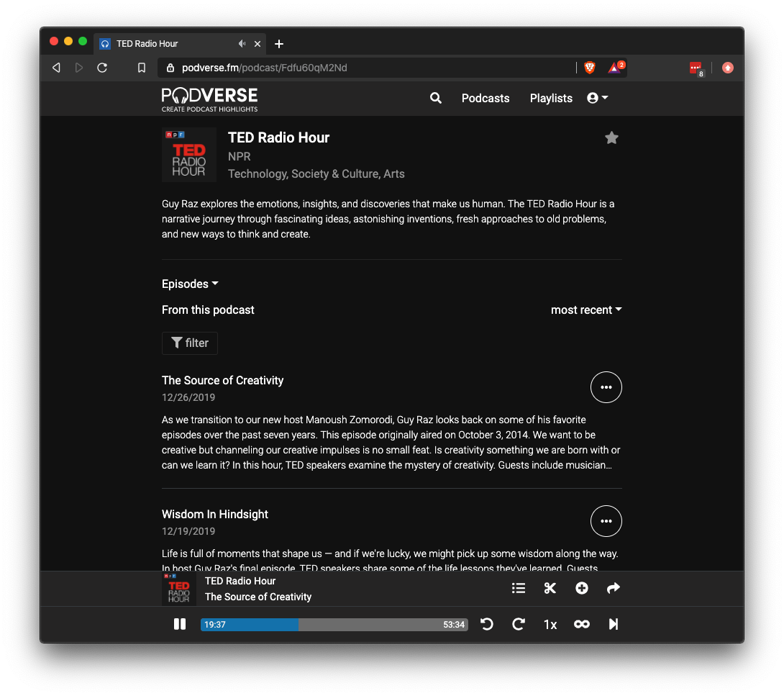Share the episode using the share arrow
The image size is (784, 696).
614,588
